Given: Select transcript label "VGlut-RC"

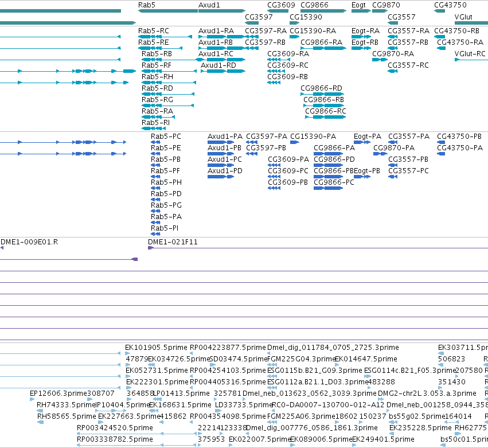Looking at the screenshot, I should tap(470, 54).
